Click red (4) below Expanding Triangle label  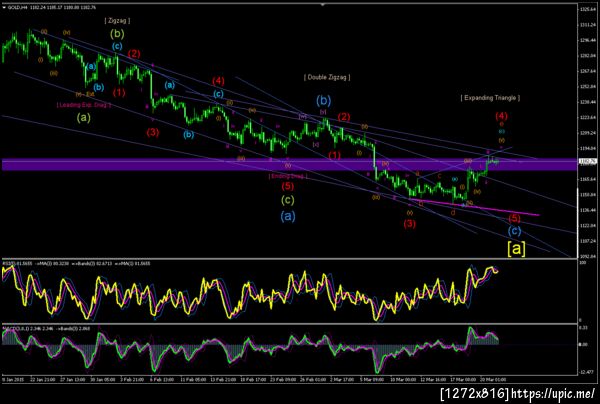[x=501, y=116]
